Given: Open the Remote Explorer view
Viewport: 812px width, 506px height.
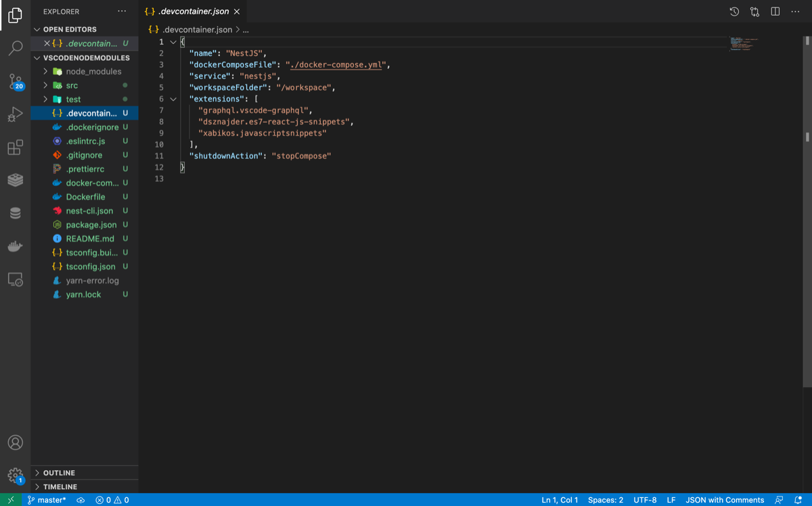Looking at the screenshot, I should point(15,279).
